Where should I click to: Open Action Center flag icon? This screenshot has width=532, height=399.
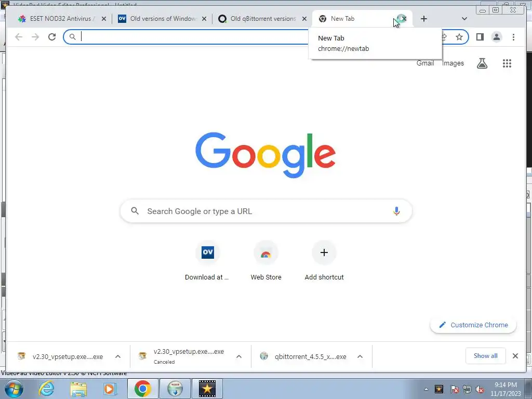pos(454,390)
